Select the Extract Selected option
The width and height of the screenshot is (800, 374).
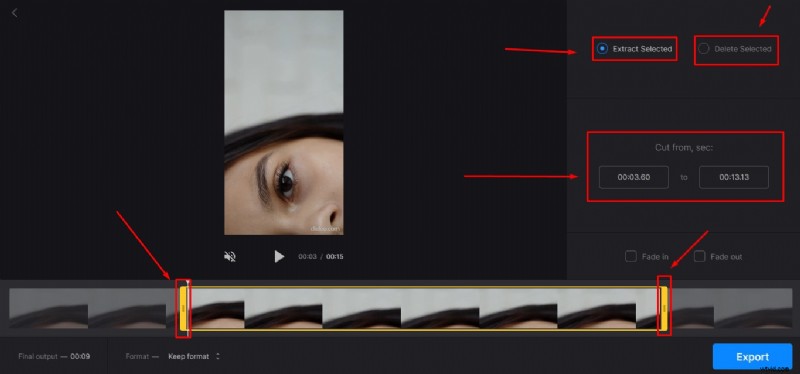click(x=635, y=48)
